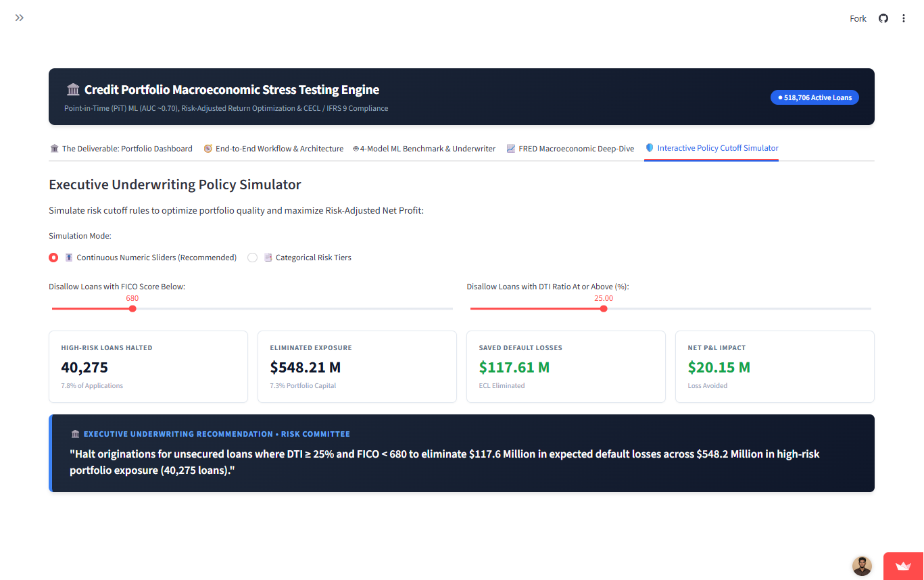Viewport: 924px width, 580px height.
Task: Go to the 4-Model ML Benchmark & Underwriter tab
Action: (x=424, y=148)
